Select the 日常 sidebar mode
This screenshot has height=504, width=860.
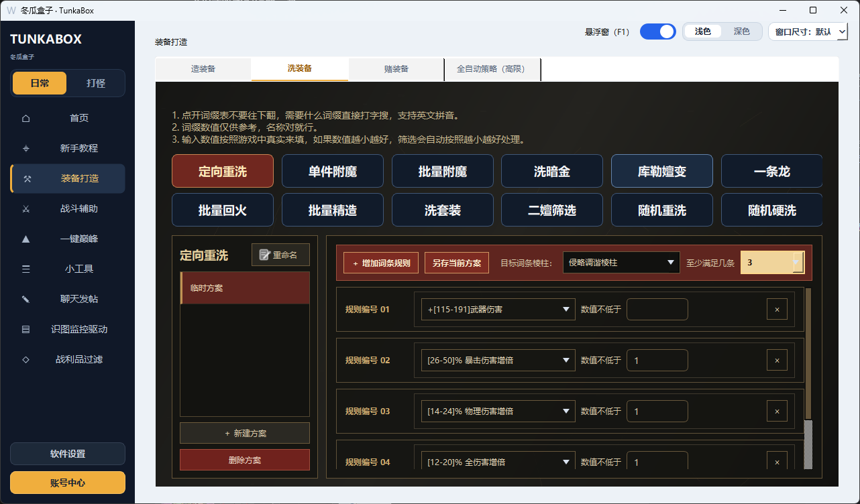coord(40,83)
